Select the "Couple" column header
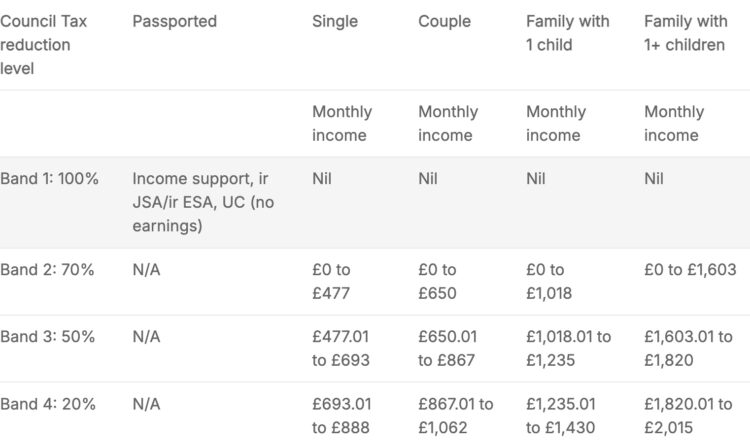750x446 pixels. coord(444,21)
